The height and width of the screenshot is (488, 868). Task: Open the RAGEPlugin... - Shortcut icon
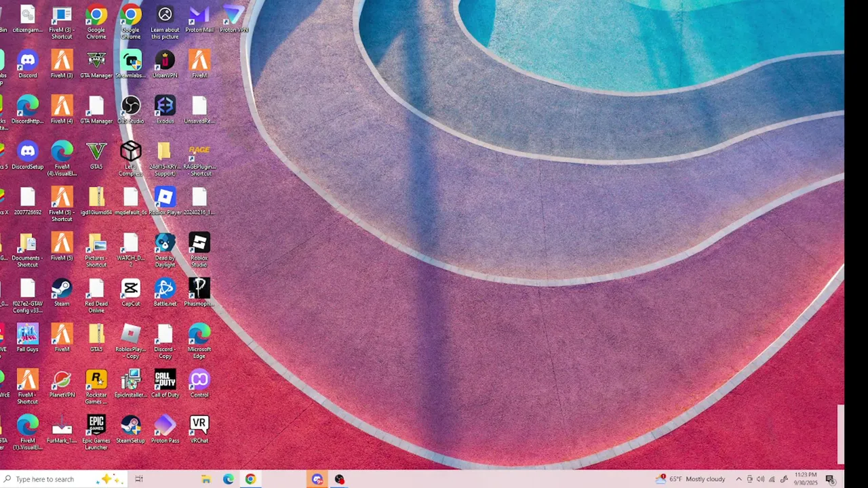(x=199, y=159)
